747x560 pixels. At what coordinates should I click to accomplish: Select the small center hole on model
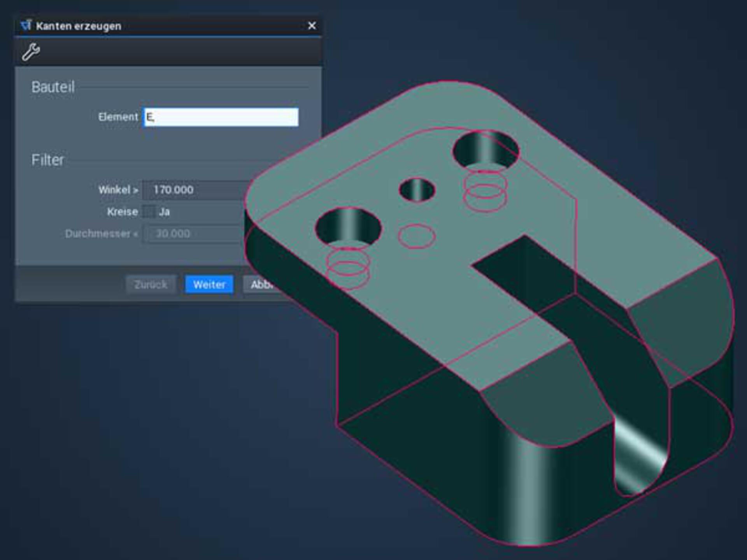pos(417,190)
